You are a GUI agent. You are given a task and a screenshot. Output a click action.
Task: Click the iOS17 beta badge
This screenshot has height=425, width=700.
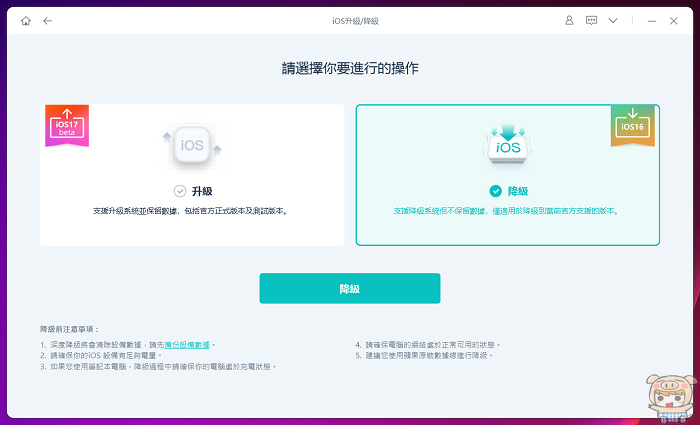point(67,125)
